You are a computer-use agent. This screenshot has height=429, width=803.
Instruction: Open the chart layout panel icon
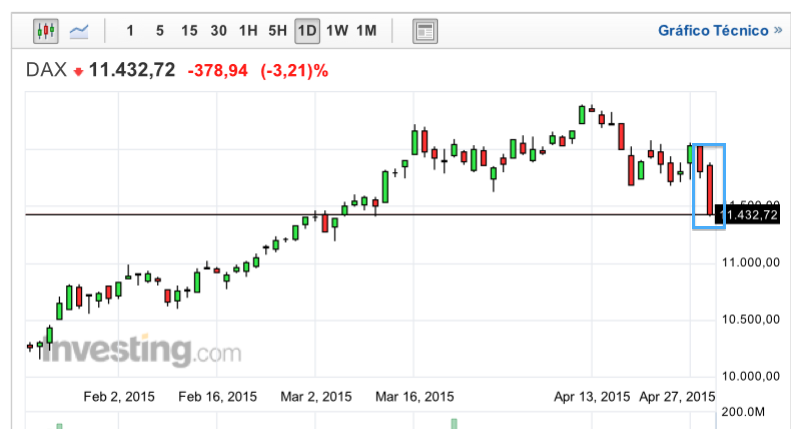pyautogui.click(x=425, y=31)
